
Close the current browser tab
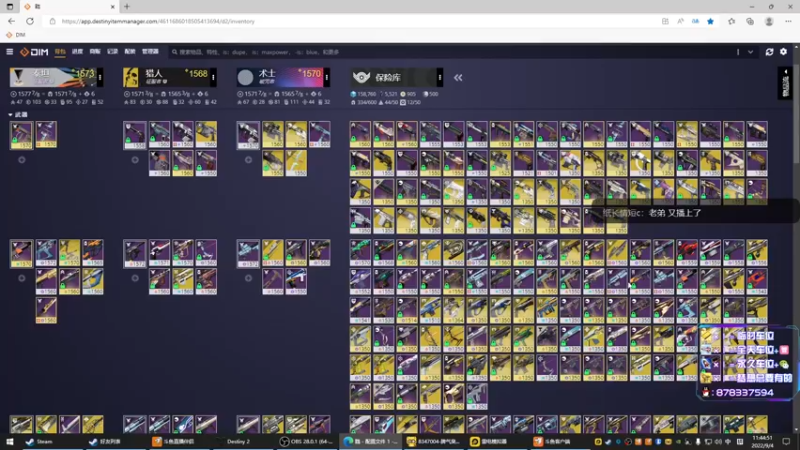click(x=112, y=7)
